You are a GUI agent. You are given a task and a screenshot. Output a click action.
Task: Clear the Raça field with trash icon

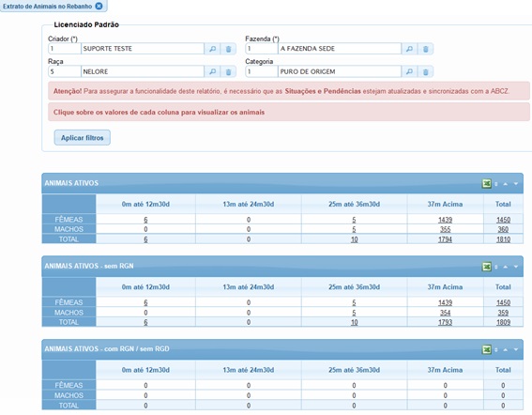click(x=228, y=71)
